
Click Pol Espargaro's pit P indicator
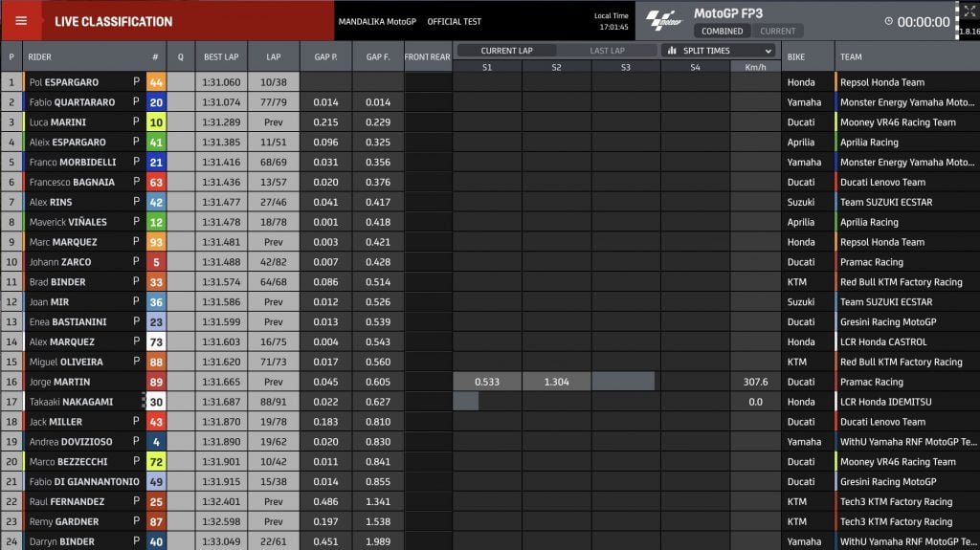coord(136,82)
